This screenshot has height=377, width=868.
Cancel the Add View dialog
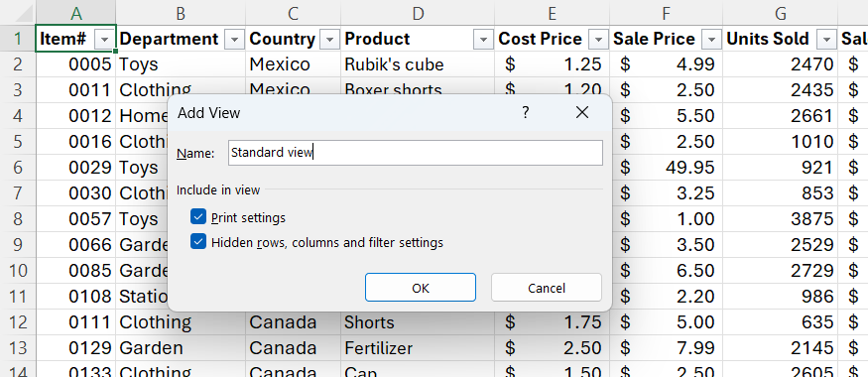[546, 288]
